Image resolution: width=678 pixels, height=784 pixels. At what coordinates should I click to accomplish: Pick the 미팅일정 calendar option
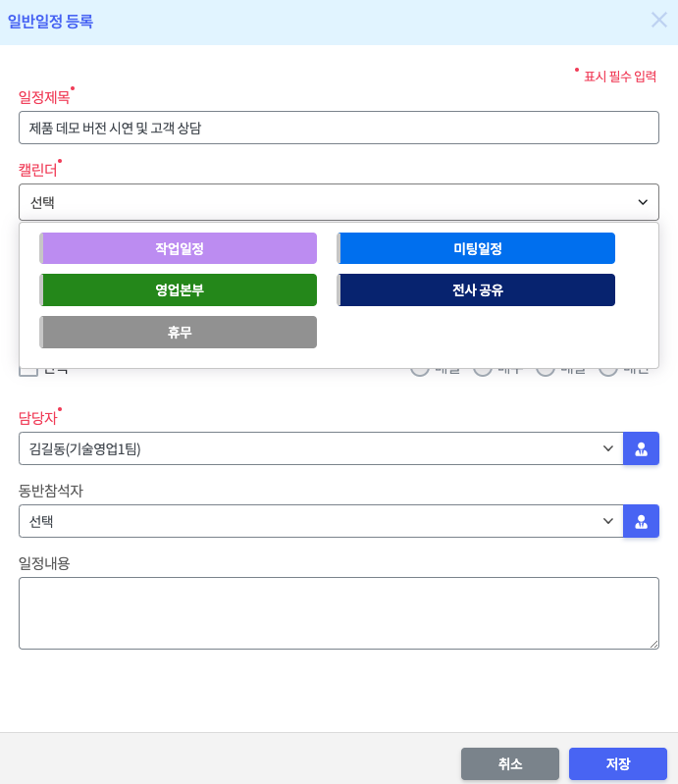(x=477, y=248)
